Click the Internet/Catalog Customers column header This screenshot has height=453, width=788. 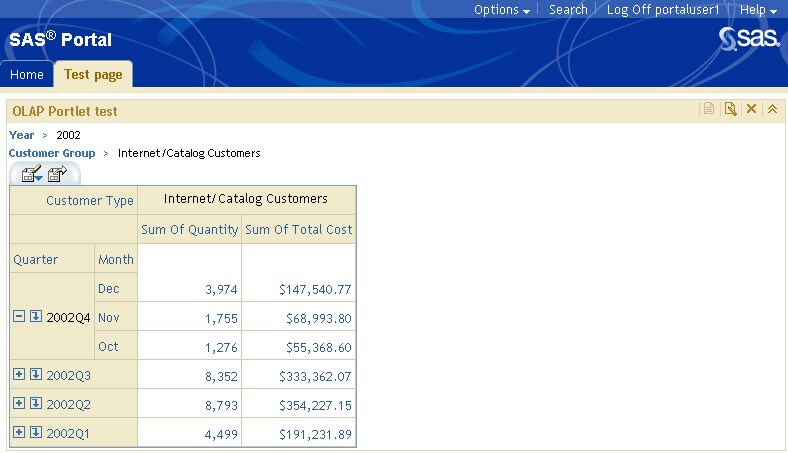click(x=246, y=199)
